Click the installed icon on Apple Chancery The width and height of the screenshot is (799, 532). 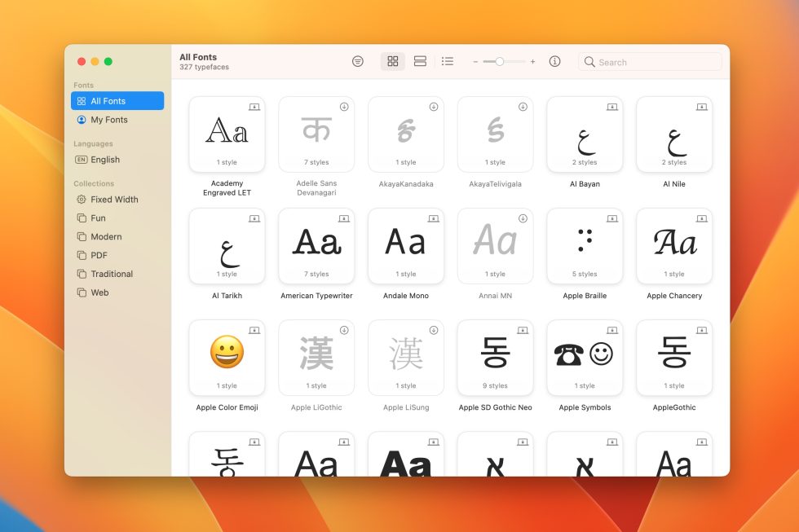pos(702,219)
